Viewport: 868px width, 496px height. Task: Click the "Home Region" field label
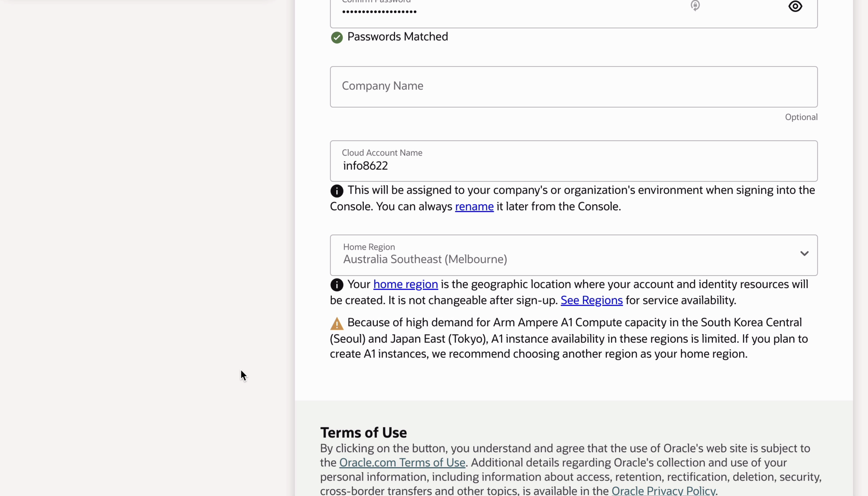click(369, 247)
